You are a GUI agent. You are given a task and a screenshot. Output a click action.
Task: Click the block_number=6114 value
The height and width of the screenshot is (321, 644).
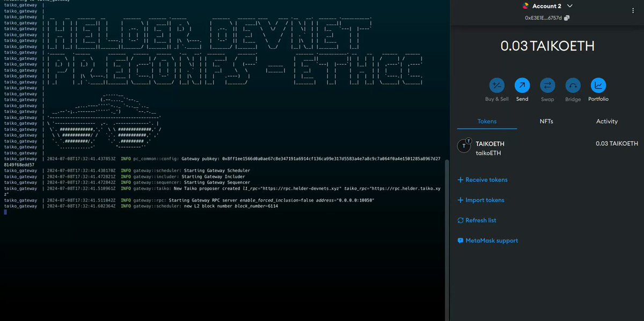point(257,206)
